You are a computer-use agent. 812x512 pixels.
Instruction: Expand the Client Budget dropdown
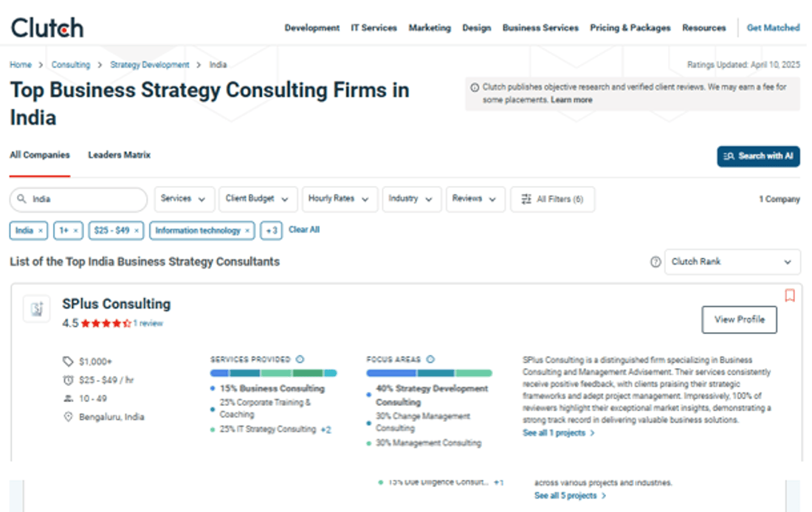258,199
